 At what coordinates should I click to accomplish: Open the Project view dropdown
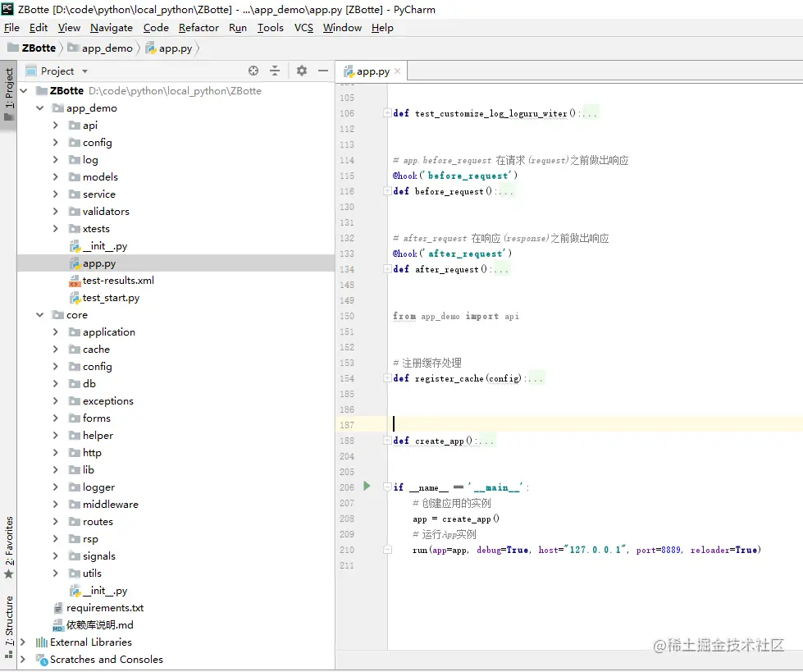(85, 71)
